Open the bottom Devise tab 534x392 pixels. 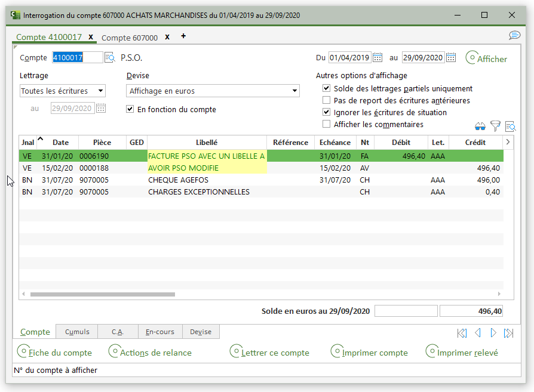(201, 332)
